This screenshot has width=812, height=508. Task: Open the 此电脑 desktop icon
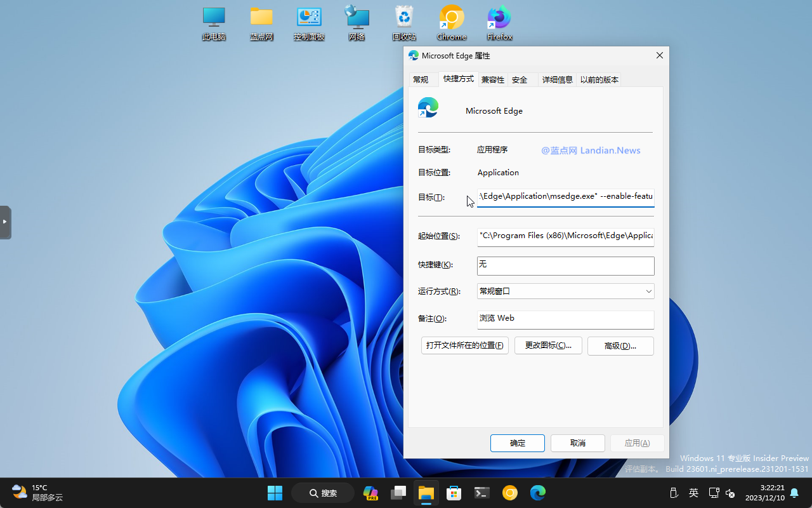pyautogui.click(x=214, y=23)
